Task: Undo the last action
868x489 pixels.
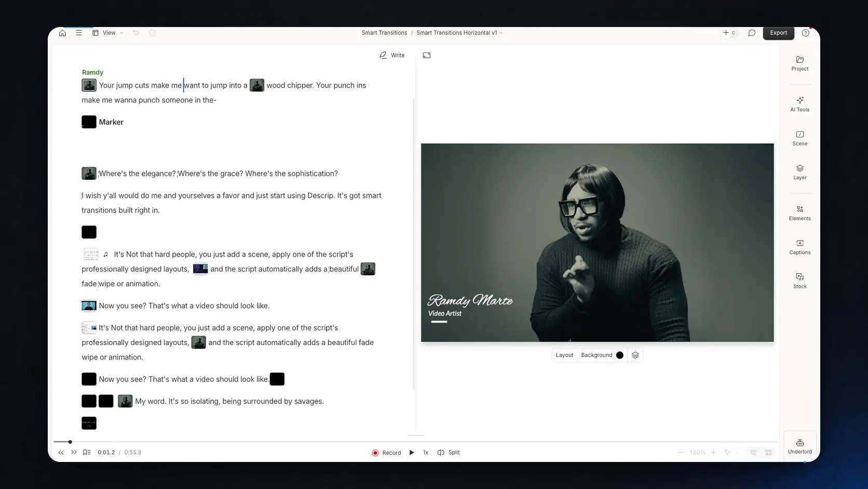Action: point(135,33)
